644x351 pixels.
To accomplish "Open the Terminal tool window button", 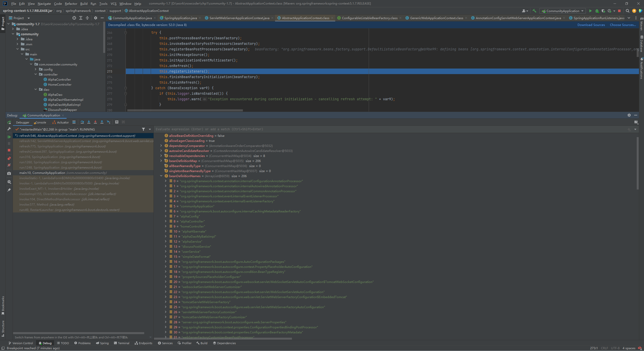I will tap(122, 343).
